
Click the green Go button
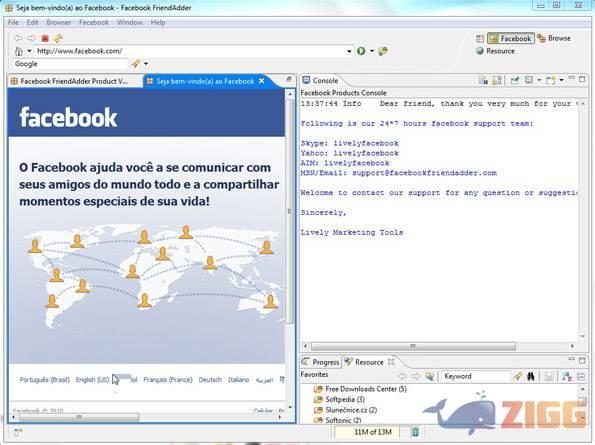[361, 51]
